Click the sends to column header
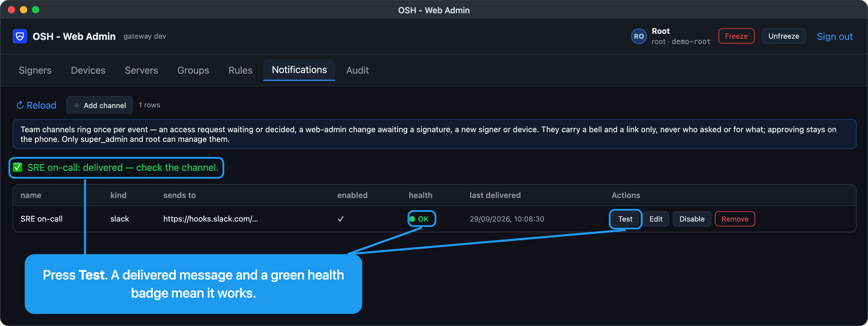The image size is (868, 326). click(x=179, y=195)
